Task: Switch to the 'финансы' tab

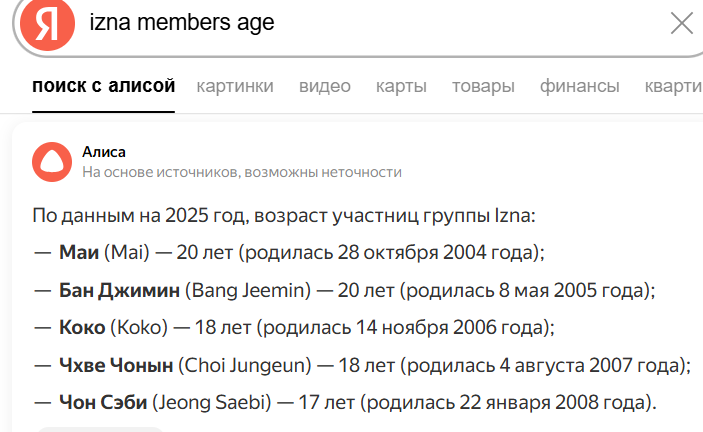Action: coord(580,86)
